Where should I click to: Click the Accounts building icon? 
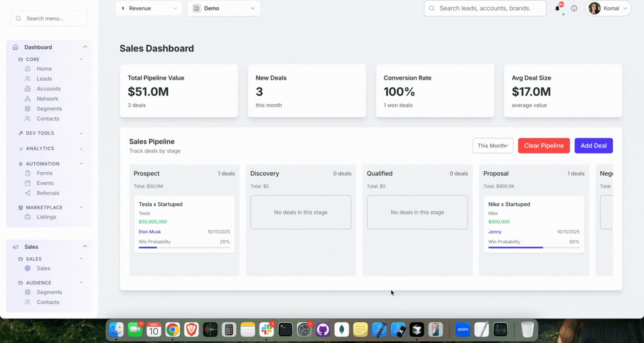click(x=28, y=89)
